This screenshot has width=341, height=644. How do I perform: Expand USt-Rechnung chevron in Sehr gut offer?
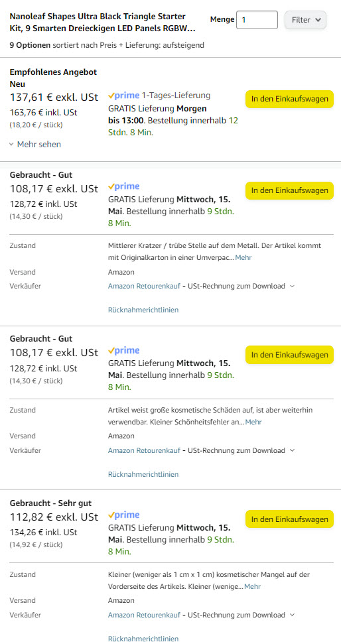pos(292,615)
